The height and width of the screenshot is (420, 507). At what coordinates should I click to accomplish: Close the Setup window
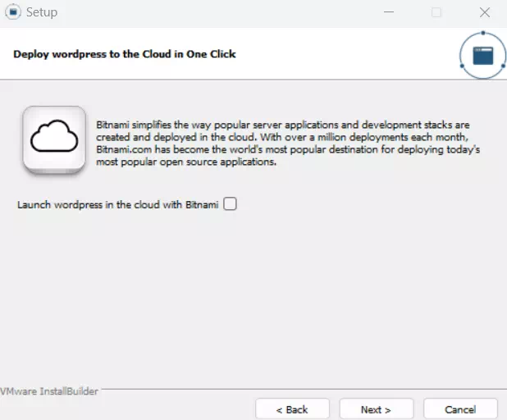tap(485, 12)
